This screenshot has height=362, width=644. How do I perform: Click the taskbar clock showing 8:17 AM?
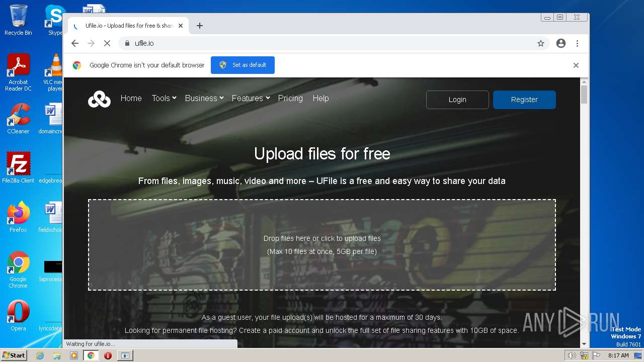pos(618,355)
